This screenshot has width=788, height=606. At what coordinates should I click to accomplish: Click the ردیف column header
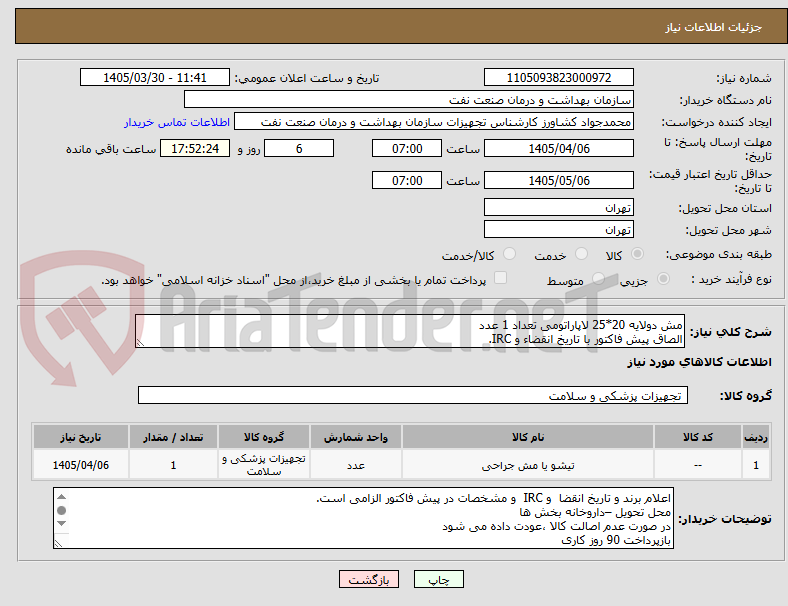755,437
